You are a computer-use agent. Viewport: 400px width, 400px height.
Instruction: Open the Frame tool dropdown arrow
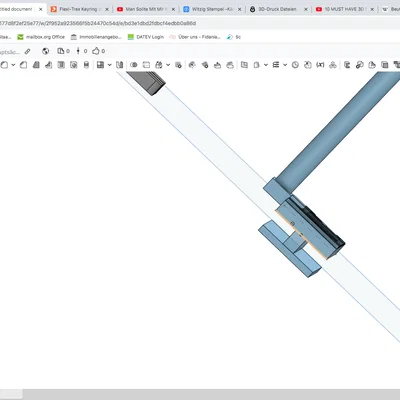pyautogui.click(x=285, y=65)
